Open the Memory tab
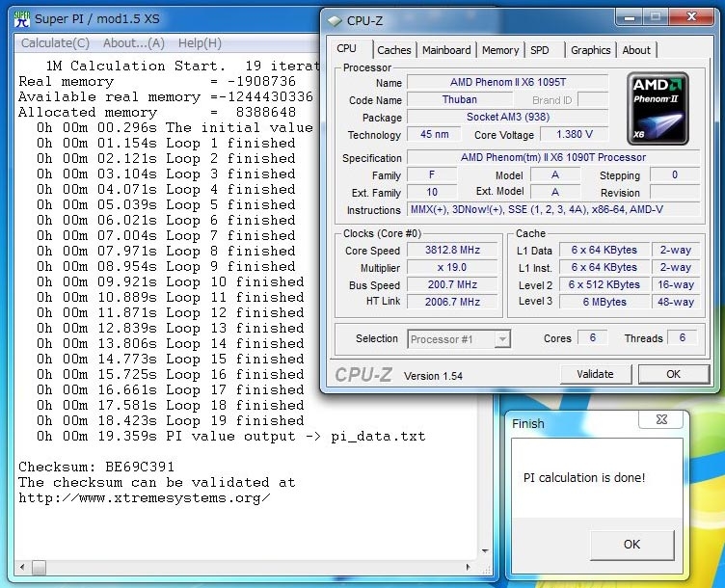This screenshot has width=725, height=588. pyautogui.click(x=500, y=50)
